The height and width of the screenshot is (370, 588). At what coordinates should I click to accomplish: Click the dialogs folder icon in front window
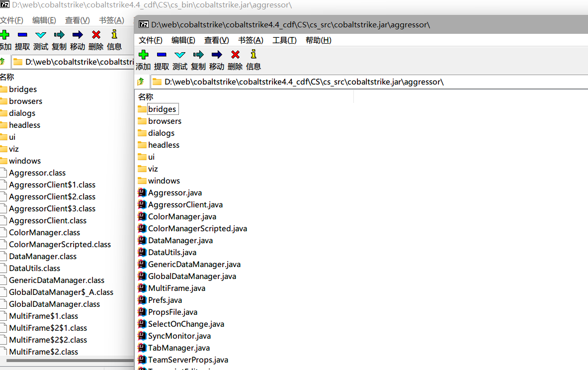click(142, 133)
